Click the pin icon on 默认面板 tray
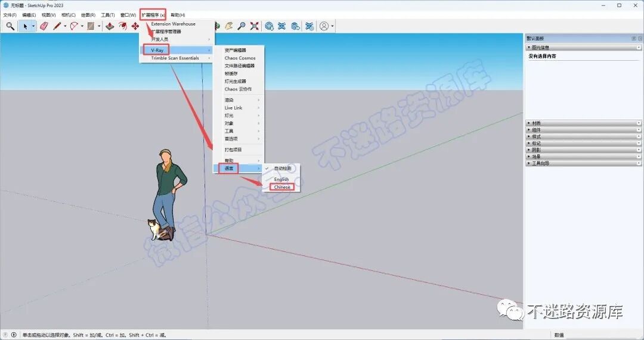This screenshot has width=644, height=340. [634, 38]
